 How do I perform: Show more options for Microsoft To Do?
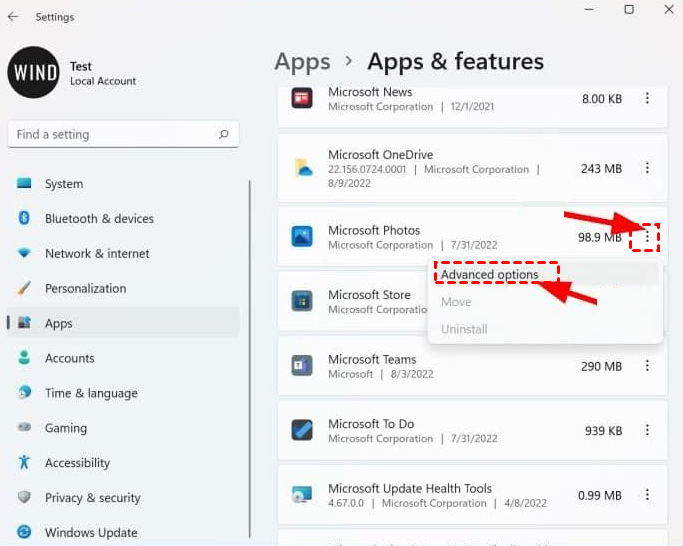click(647, 430)
